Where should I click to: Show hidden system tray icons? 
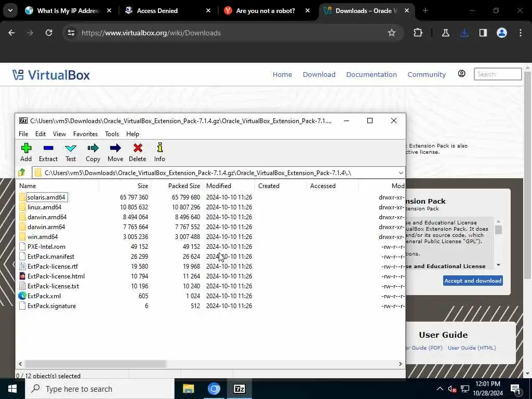[x=440, y=389]
